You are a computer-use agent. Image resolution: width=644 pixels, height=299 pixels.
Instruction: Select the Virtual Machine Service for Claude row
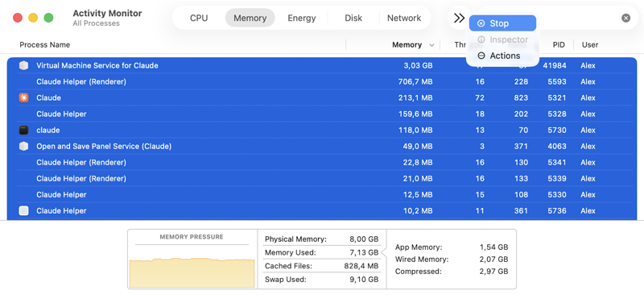point(322,65)
